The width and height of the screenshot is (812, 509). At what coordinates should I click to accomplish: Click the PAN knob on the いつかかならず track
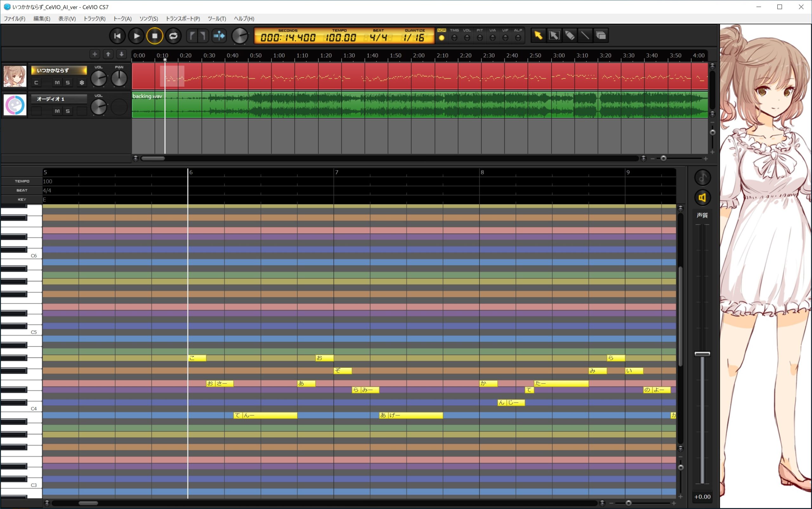coord(119,78)
